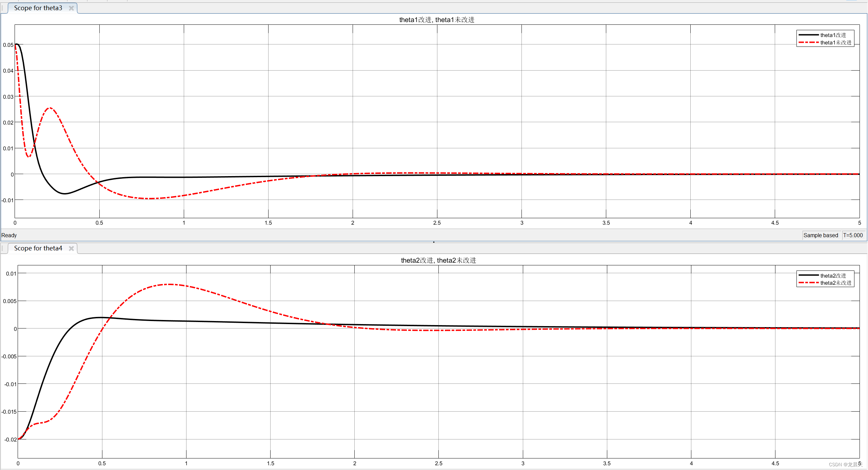This screenshot has width=868, height=470.
Task: Select the Scope for theta3 tab
Action: click(x=38, y=8)
